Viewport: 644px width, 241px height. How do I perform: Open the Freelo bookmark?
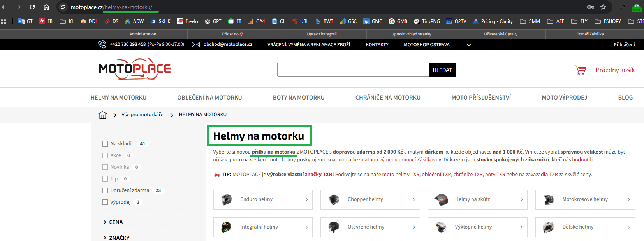click(187, 21)
